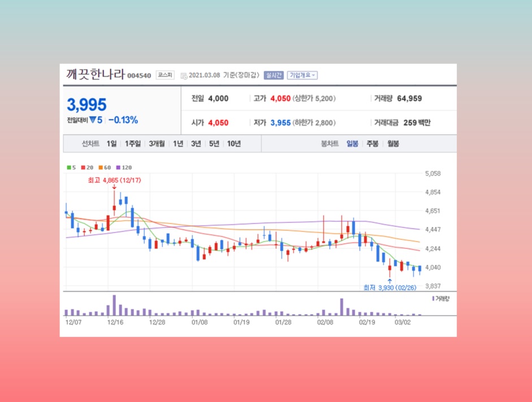
Task: Show the 3년 line chart
Action: click(196, 144)
